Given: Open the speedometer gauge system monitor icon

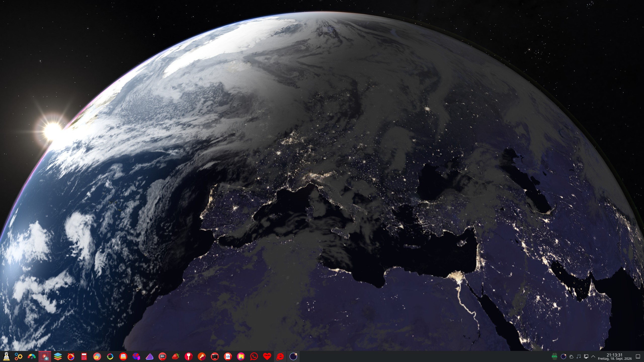Looking at the screenshot, I should pyautogui.click(x=32, y=356).
